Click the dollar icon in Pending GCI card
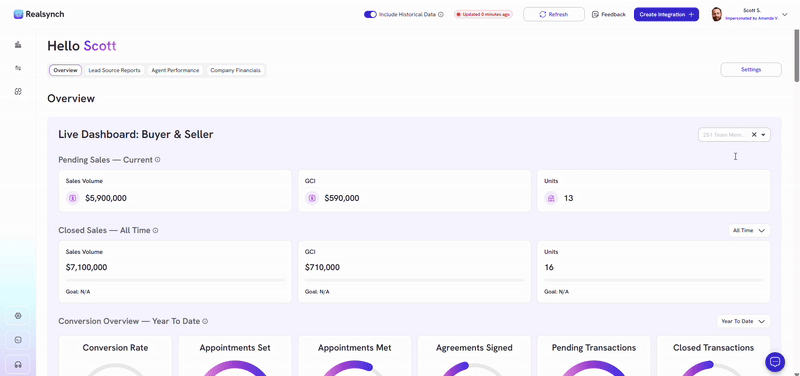Viewport: 800px width, 376px height. [312, 198]
